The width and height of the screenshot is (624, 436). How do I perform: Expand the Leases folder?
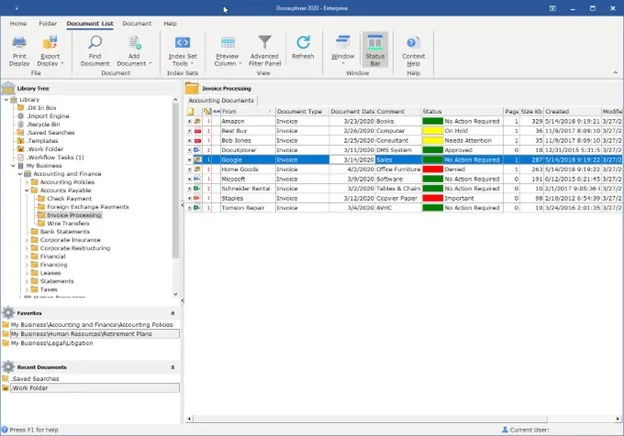27,273
